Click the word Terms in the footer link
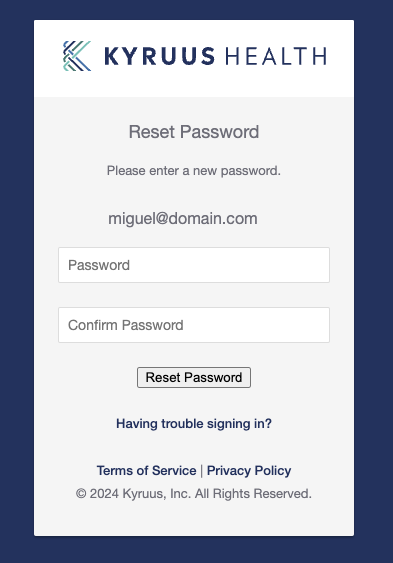This screenshot has height=563, width=393. pos(115,470)
